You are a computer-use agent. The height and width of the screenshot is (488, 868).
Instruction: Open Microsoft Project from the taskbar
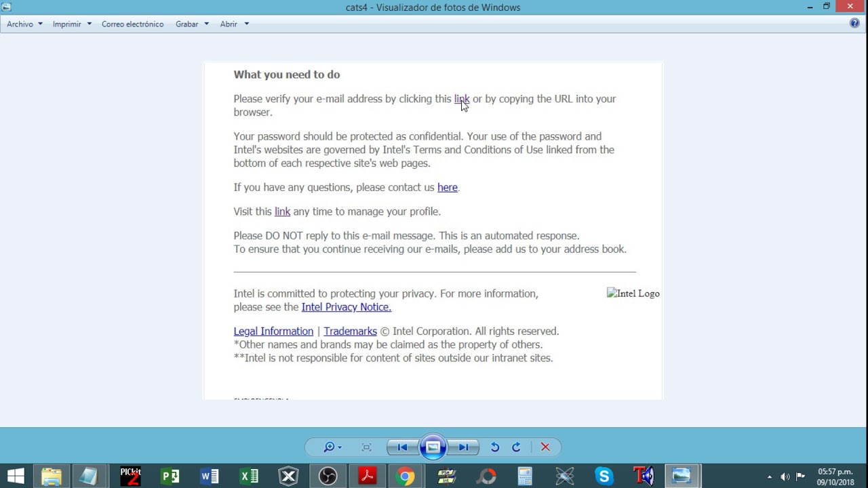tap(170, 476)
